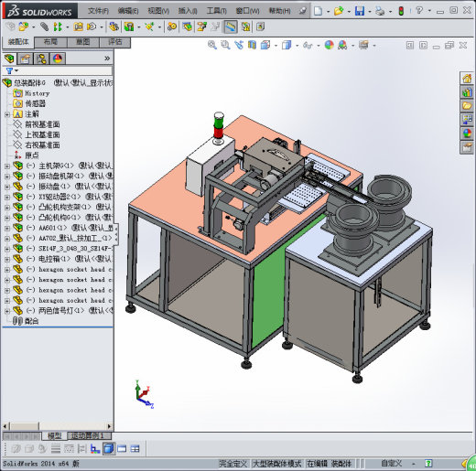Expand the 注解 annotations folder
The width and height of the screenshot is (476, 471).
[7, 114]
